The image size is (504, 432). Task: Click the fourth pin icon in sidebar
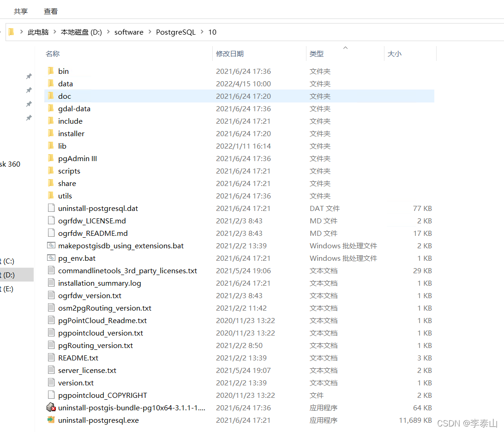(x=29, y=118)
